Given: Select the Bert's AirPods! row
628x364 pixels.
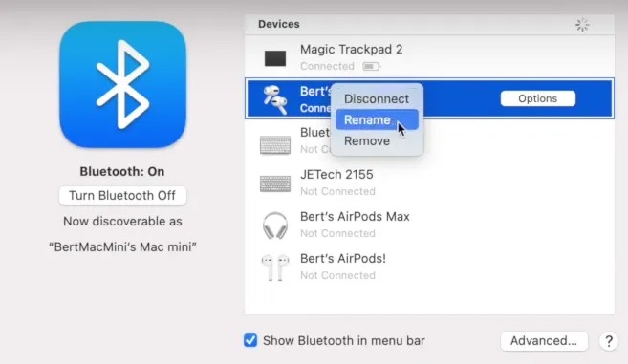Looking at the screenshot, I should click(429, 267).
